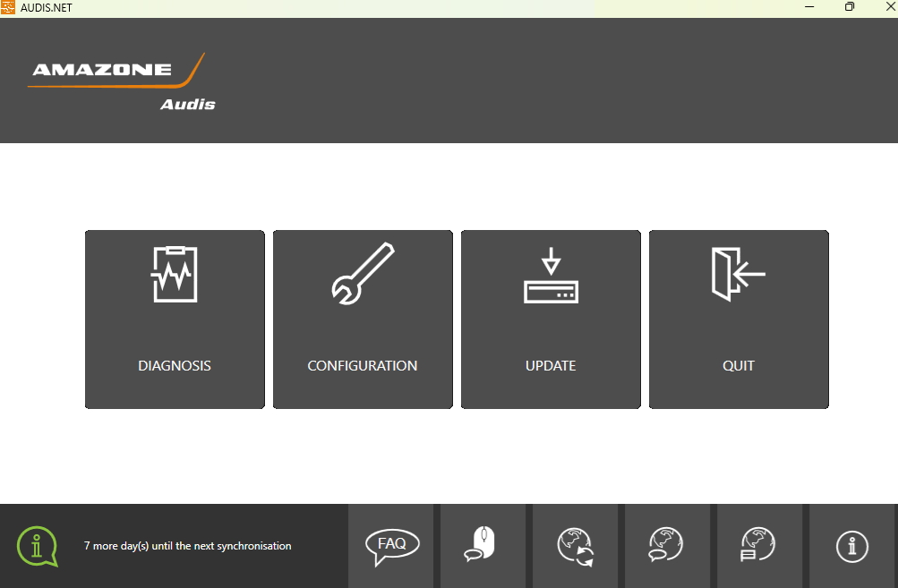Select the DIAGNOSIS text label

click(x=175, y=366)
